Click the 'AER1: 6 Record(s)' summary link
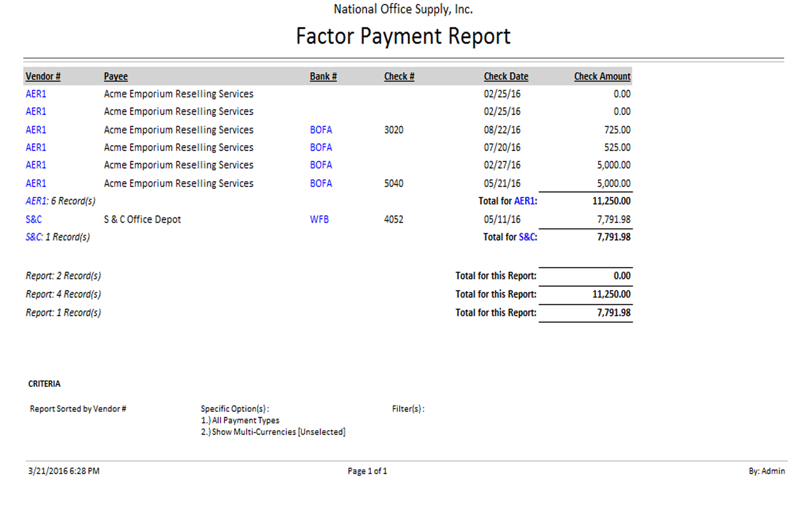812x520 pixels. 36,201
